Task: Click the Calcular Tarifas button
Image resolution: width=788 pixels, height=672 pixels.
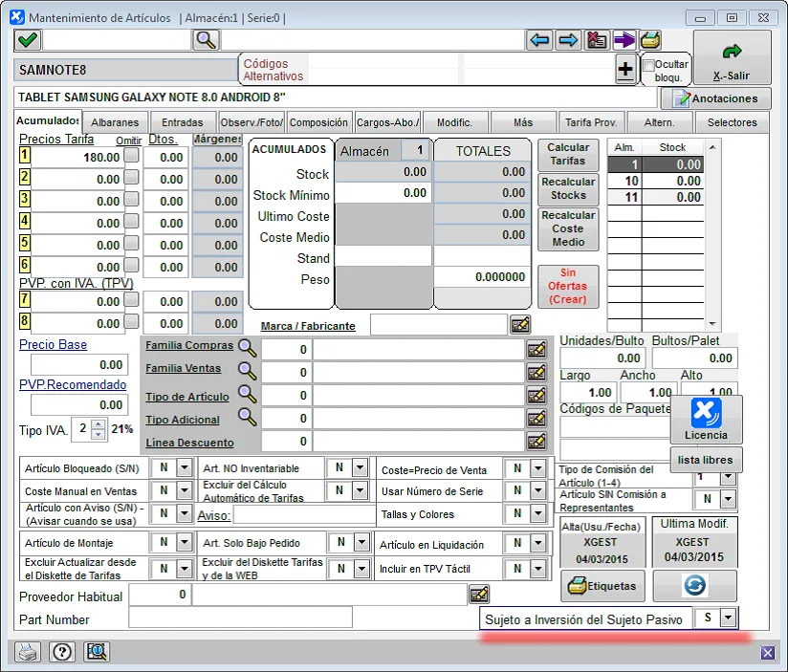Action: (568, 154)
